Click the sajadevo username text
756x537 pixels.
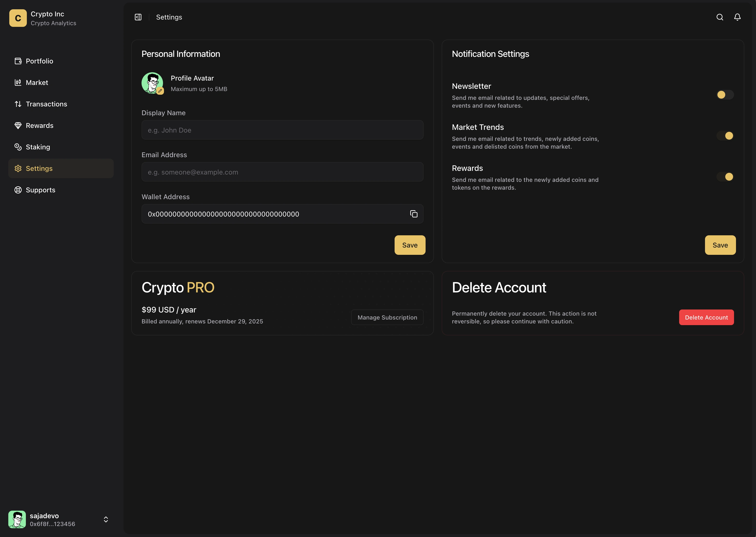[x=44, y=516]
